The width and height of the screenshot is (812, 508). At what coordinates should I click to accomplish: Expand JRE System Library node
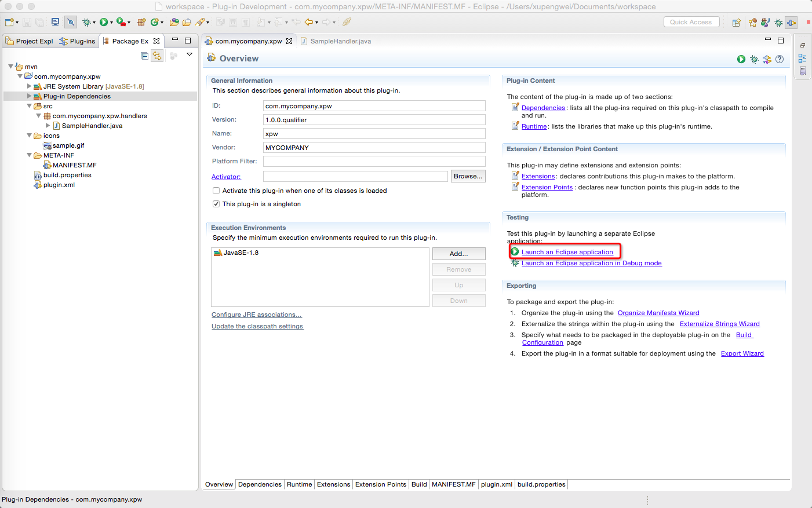tap(29, 86)
